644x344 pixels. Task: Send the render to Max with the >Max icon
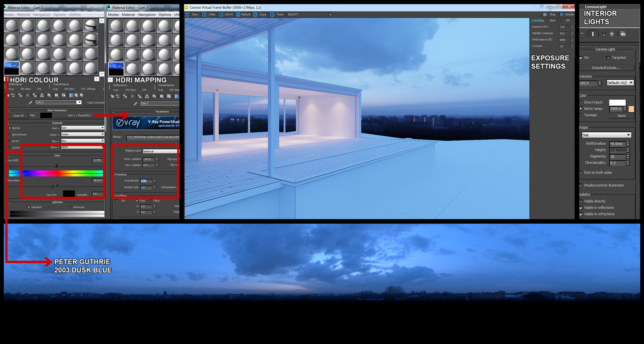pos(204,14)
